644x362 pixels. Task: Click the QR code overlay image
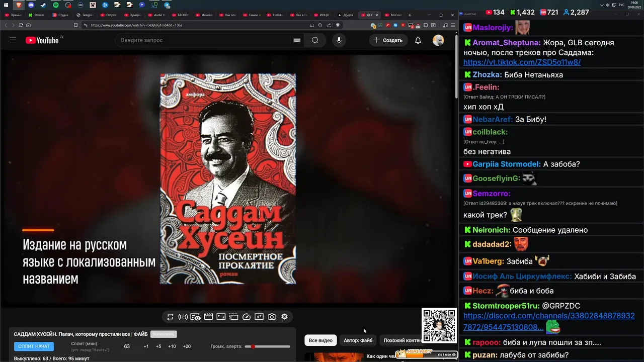(439, 326)
